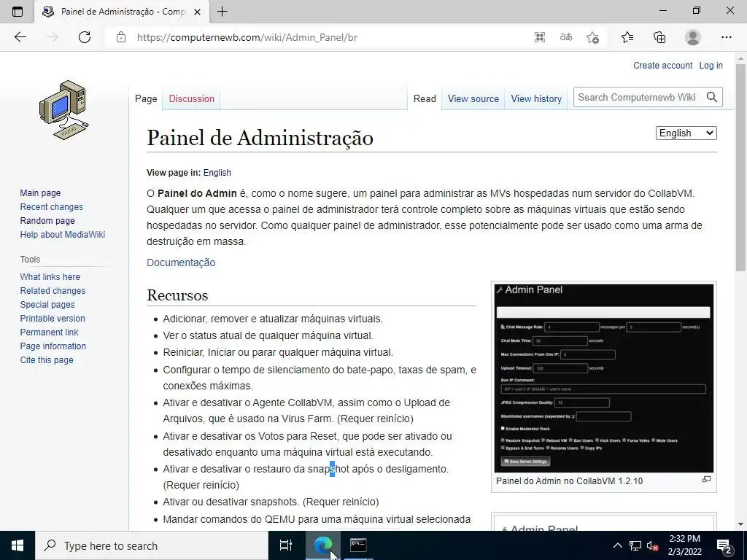Click the caption Painel do Admin no CollabVM 1.2.10
This screenshot has width=747, height=560.
pyautogui.click(x=569, y=481)
